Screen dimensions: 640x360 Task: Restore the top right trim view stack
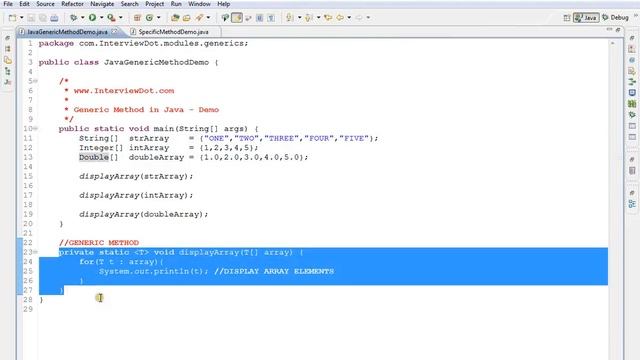tap(632, 38)
